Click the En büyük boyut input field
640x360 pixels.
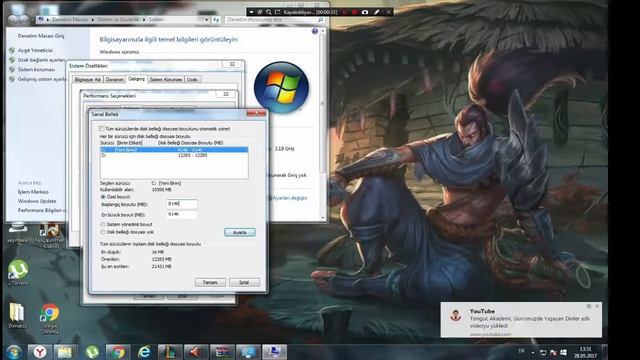pyautogui.click(x=182, y=214)
